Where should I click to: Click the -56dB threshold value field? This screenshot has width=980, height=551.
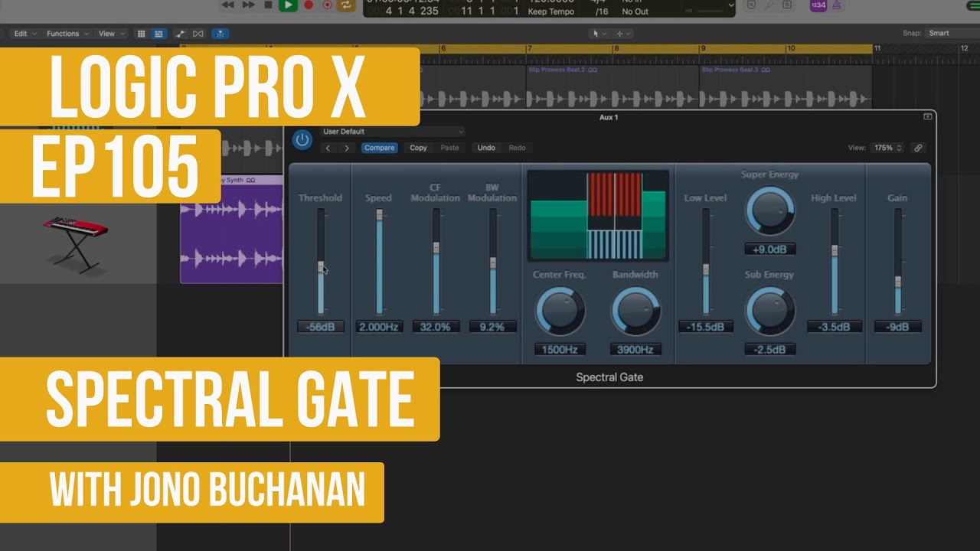pyautogui.click(x=321, y=327)
